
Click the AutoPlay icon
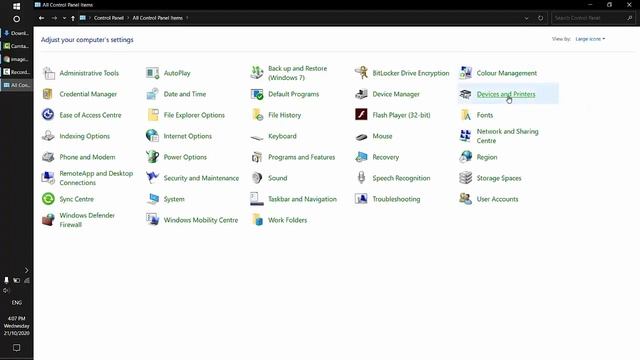(153, 73)
